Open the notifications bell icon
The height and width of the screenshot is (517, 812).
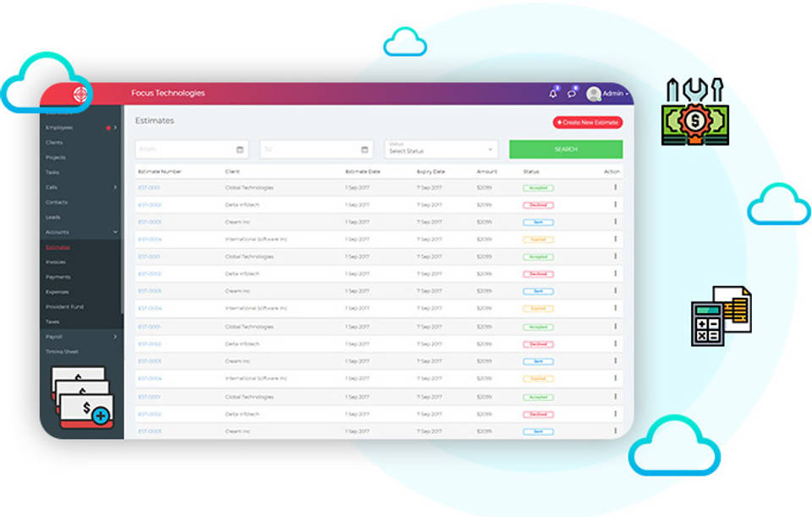coord(553,94)
